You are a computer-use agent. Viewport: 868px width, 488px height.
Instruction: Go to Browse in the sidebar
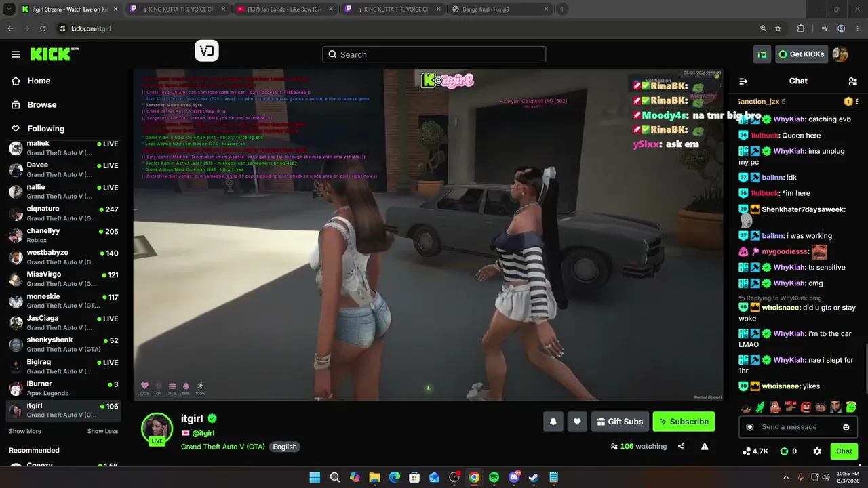click(41, 104)
